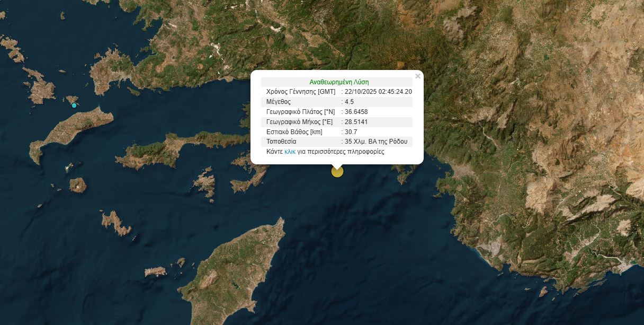Click the marker showing the 4.5 magnitude quake

pyautogui.click(x=337, y=171)
